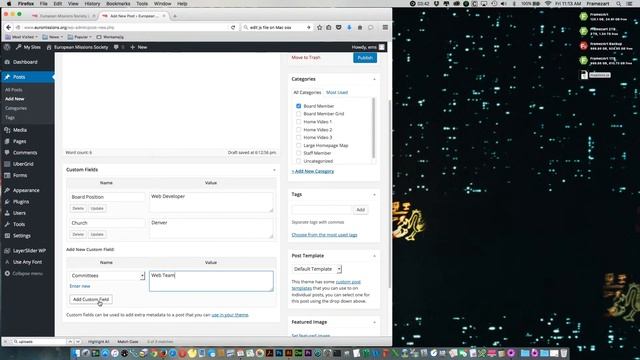Screen dimensions: 640x360
Task: Check the Large Homepage Map category
Action: click(x=298, y=145)
